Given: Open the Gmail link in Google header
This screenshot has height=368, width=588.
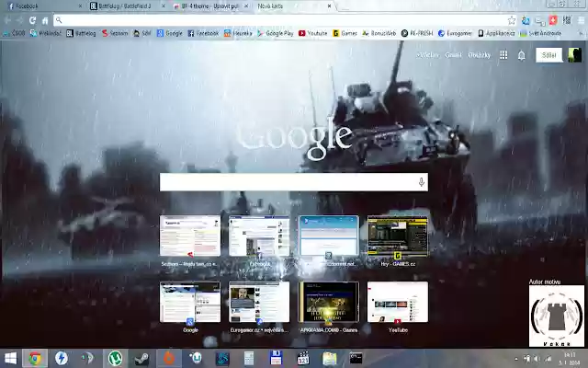Looking at the screenshot, I should [x=453, y=55].
